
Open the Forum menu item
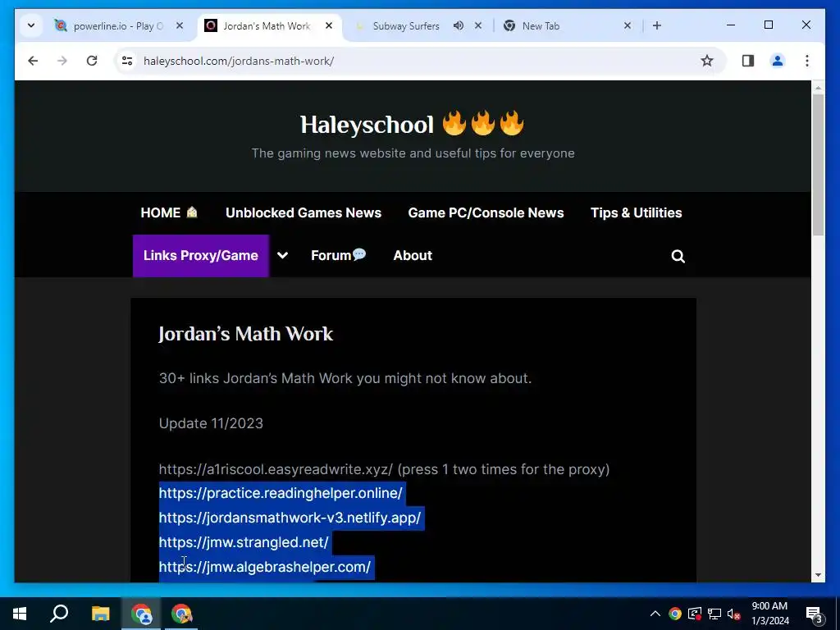(x=338, y=256)
